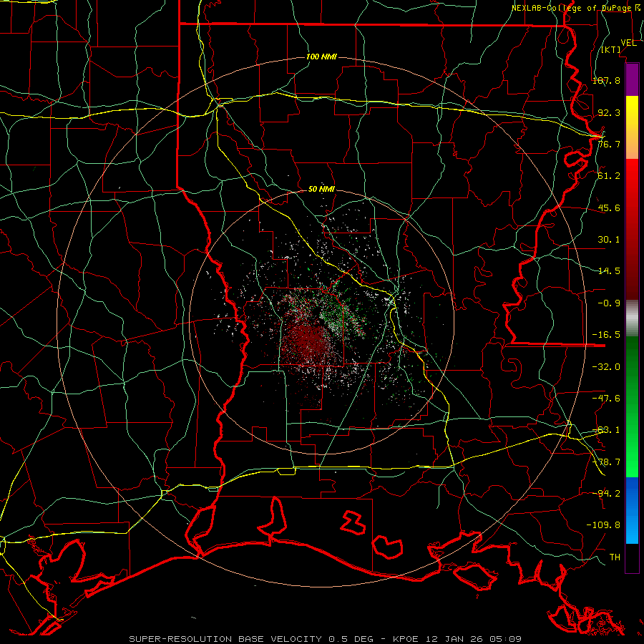Click the TH label on the legend
The width and height of the screenshot is (644, 644).
pos(615,557)
